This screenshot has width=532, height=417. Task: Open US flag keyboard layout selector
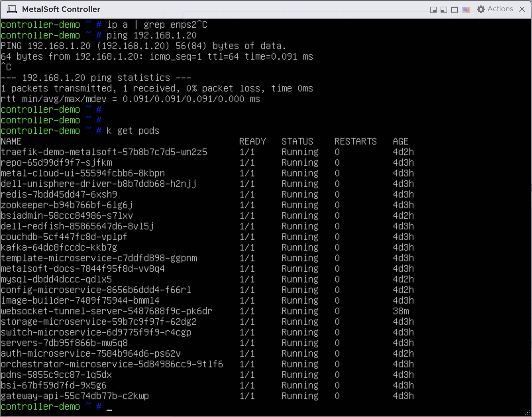(466, 10)
